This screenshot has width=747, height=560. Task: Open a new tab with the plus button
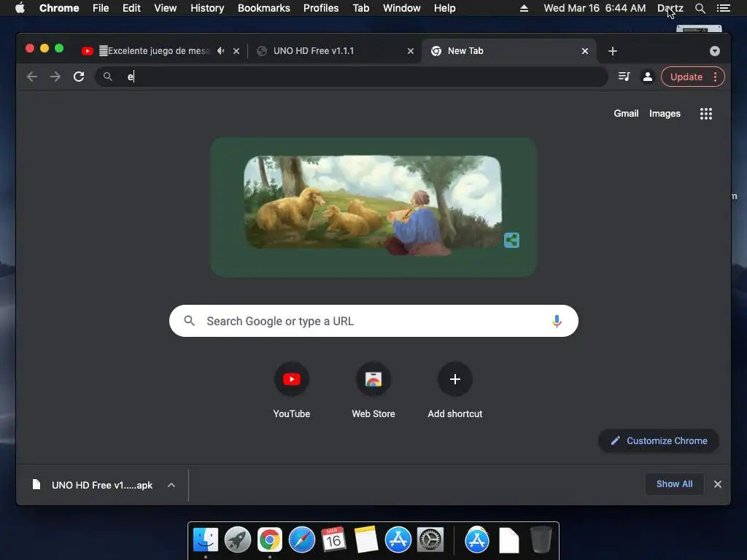point(613,51)
